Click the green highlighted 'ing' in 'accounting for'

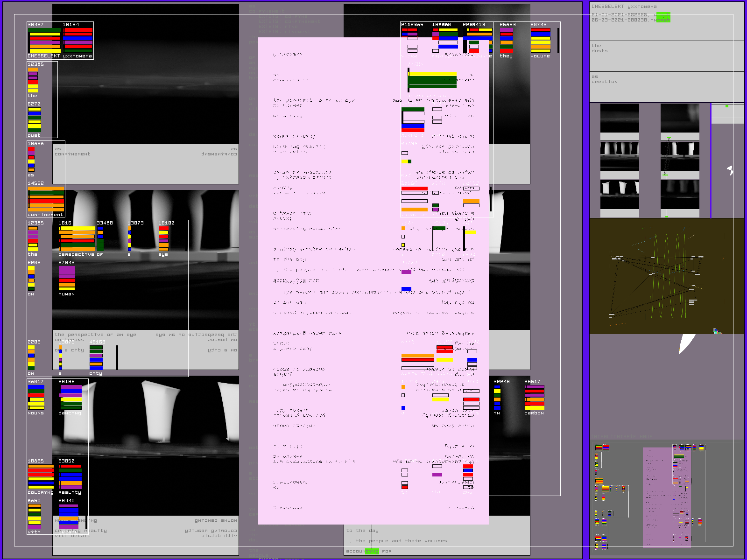pyautogui.click(x=372, y=551)
